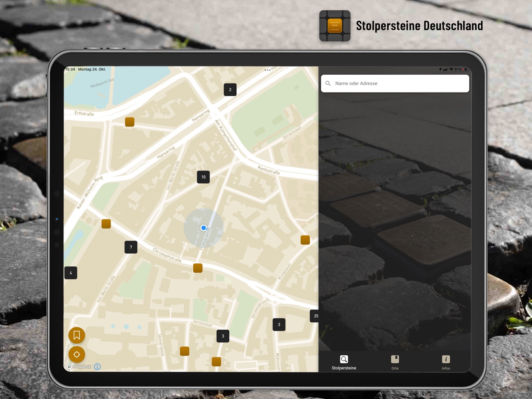Select the Stolperstein marker on Christophstraße
532x399 pixels.
coord(198,268)
